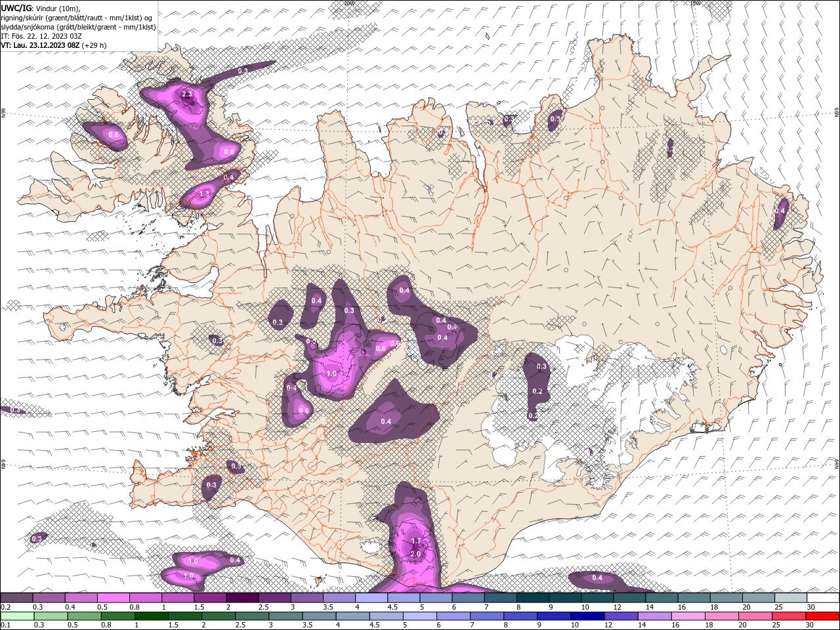Click the 1.7 snowfall value on the map
840x630 pixels.
click(x=416, y=541)
